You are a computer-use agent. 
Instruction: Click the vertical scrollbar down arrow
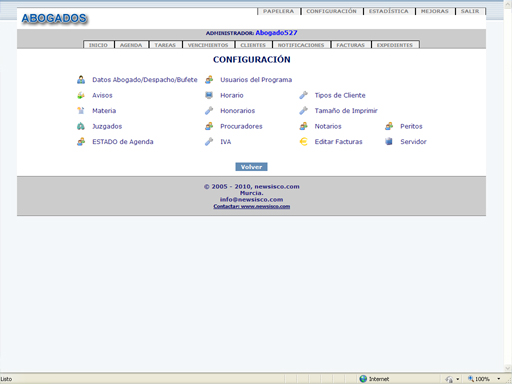tap(508, 368)
